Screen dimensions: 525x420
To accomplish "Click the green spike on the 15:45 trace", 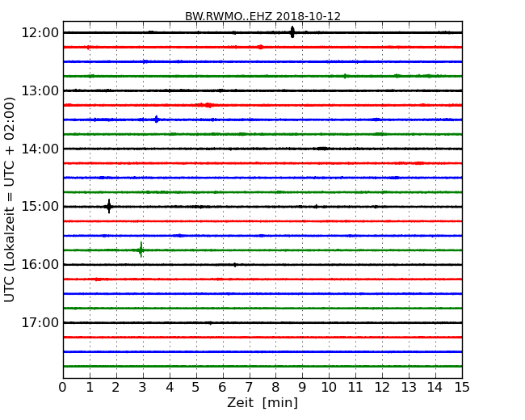I will [x=141, y=250].
